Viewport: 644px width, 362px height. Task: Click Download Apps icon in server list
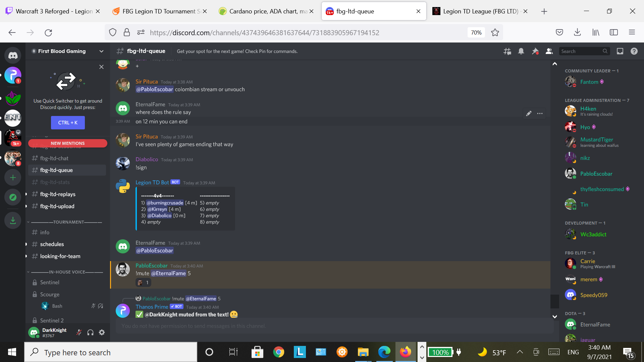coord(13,220)
